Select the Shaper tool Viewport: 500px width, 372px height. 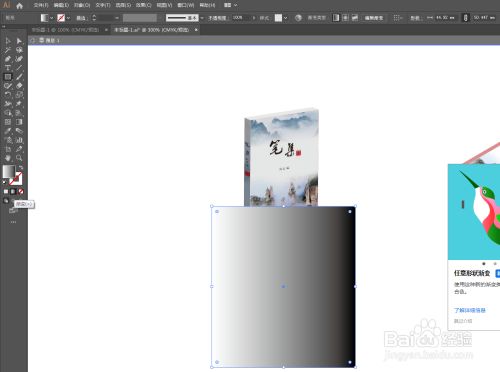point(8,86)
